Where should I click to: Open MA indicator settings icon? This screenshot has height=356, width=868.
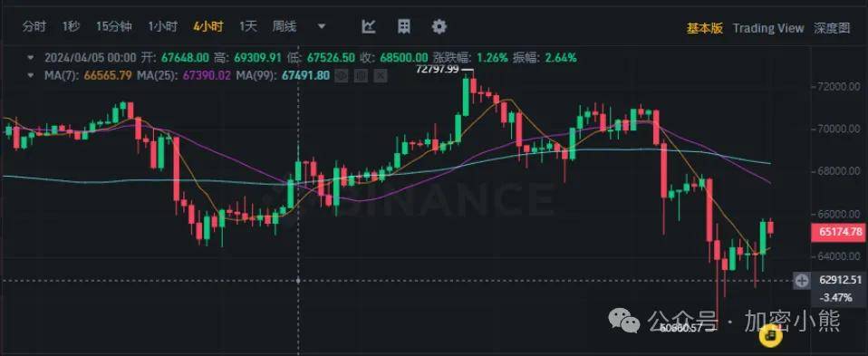[361, 75]
